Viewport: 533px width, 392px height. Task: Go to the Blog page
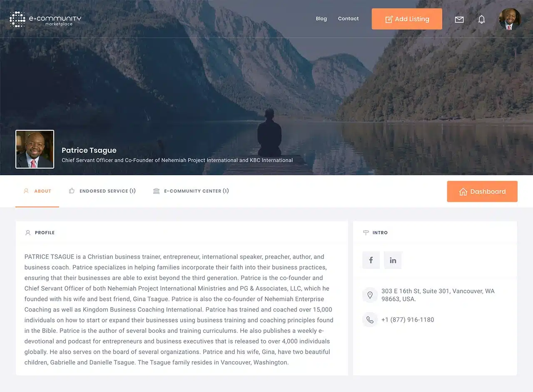[x=321, y=19]
